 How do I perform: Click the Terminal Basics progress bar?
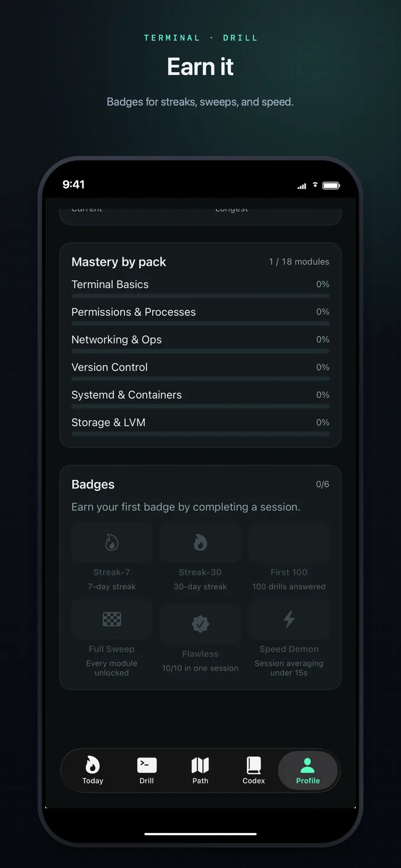[200, 296]
